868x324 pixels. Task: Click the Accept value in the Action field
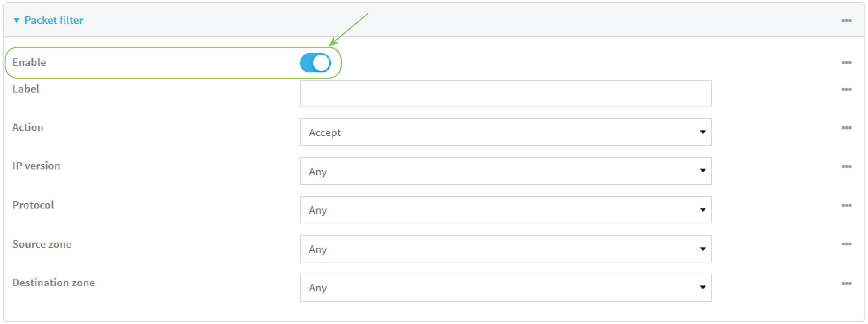(324, 132)
